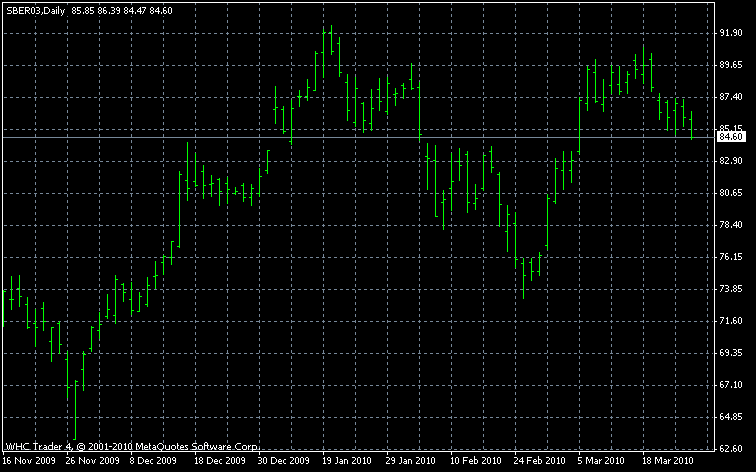Click the WHC Trader 4 copyright text

coord(132,446)
